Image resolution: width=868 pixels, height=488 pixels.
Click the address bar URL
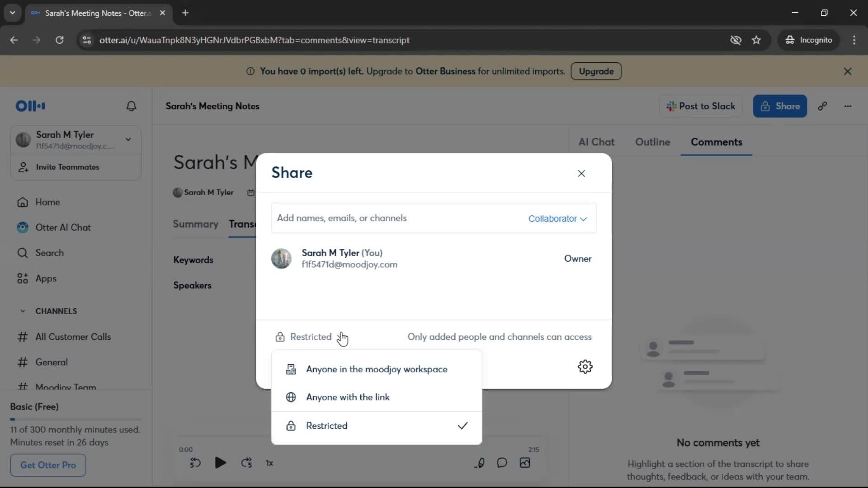tap(255, 40)
